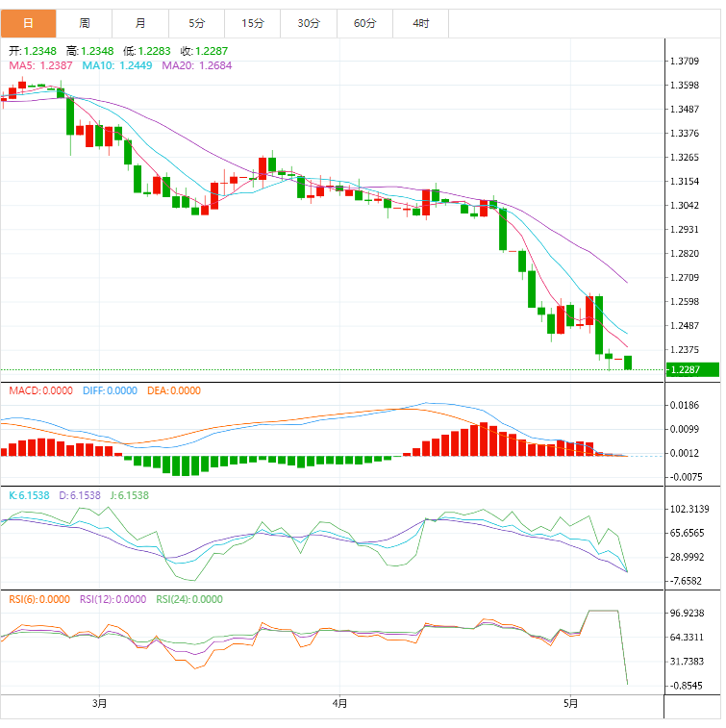
Task: Click the -0.0075 MACD axis label
Action: (x=686, y=477)
